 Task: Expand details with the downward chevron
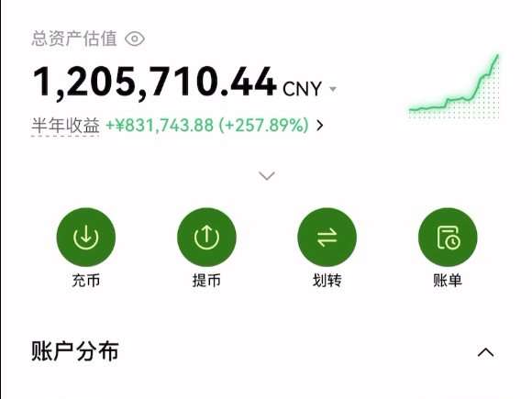coord(267,176)
